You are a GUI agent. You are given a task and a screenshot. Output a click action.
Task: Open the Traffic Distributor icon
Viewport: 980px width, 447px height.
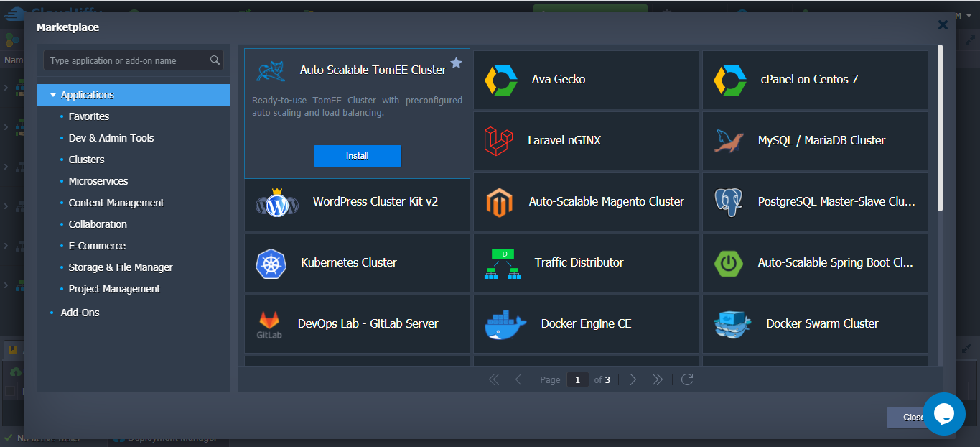click(x=503, y=264)
